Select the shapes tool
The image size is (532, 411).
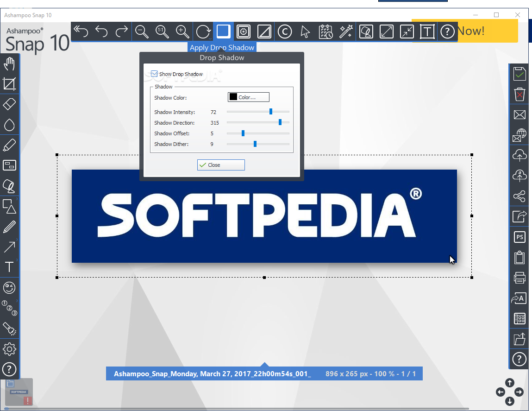10,206
